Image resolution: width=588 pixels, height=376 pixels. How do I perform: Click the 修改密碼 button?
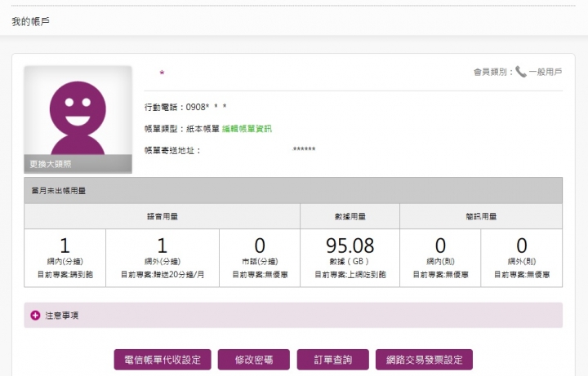[x=254, y=360]
